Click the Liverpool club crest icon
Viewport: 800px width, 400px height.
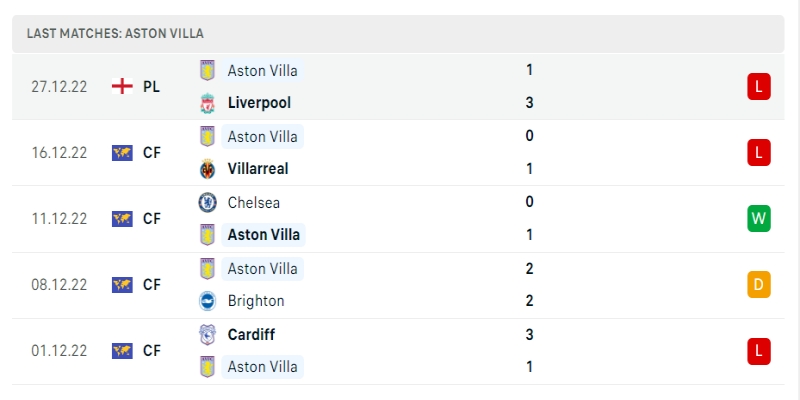207,103
